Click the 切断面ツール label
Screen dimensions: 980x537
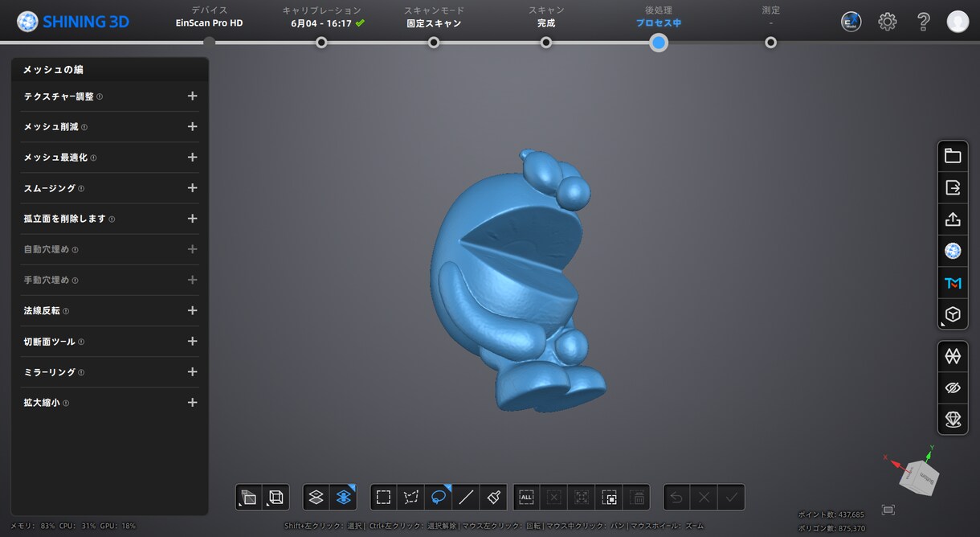coord(50,342)
